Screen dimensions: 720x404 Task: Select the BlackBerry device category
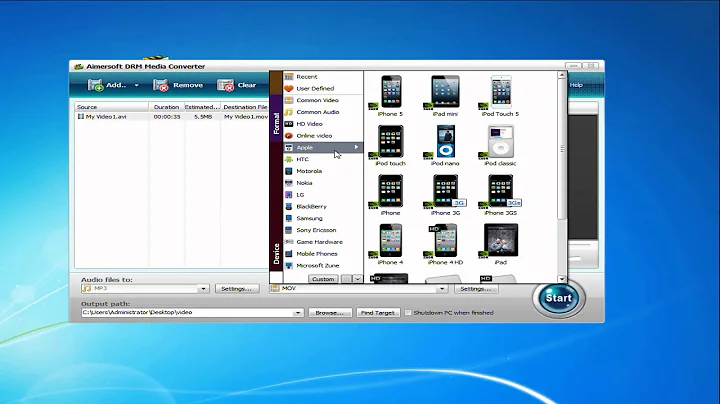323,207
